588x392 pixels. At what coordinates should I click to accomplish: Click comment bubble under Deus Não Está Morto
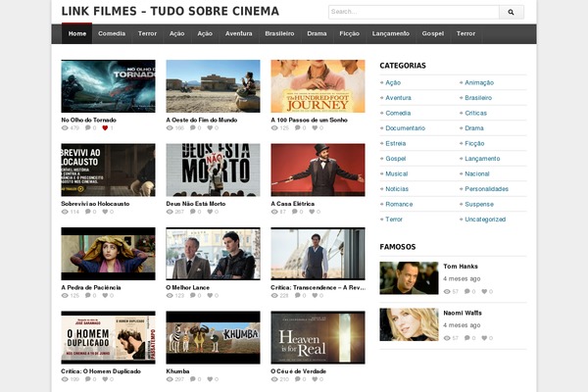[x=193, y=212]
